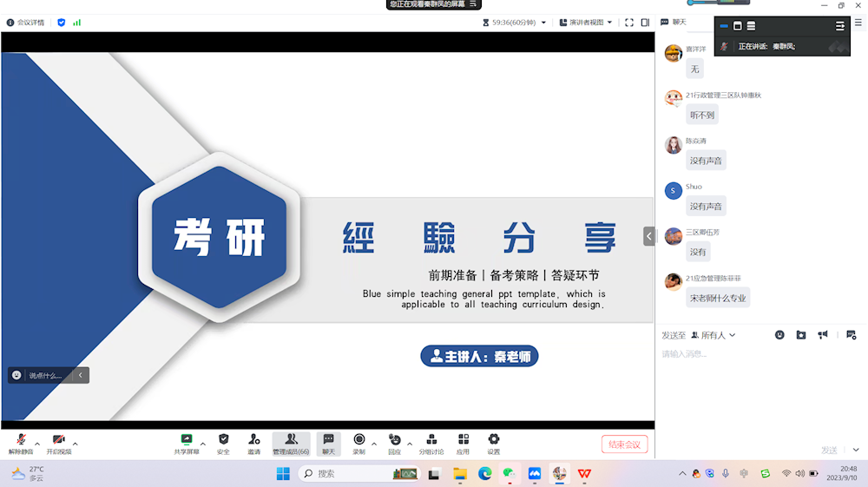Image resolution: width=868 pixels, height=487 pixels.
Task: Collapse the chat side panel arrow
Action: click(648, 236)
